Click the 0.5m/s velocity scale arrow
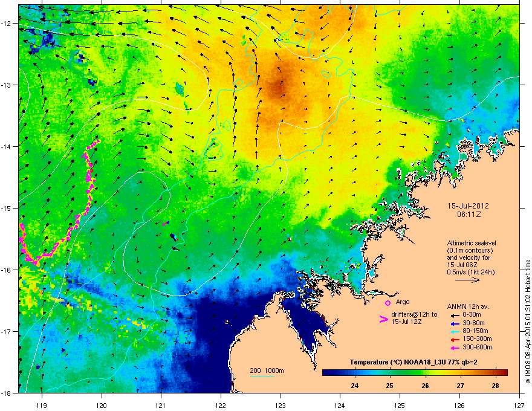The image size is (532, 411). point(467,280)
